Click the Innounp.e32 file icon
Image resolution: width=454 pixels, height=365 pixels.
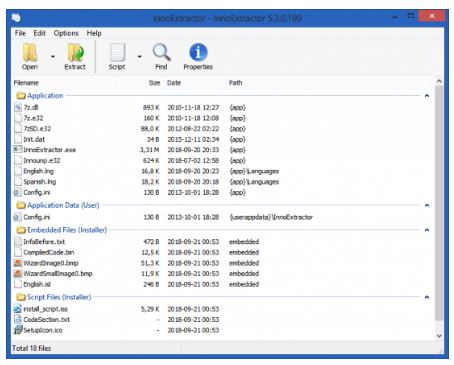point(18,160)
